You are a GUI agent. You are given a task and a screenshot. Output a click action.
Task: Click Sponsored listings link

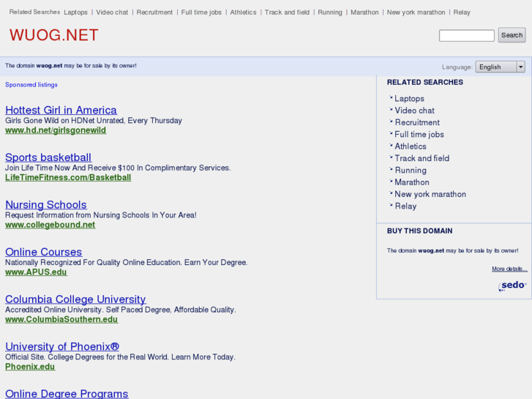click(31, 85)
